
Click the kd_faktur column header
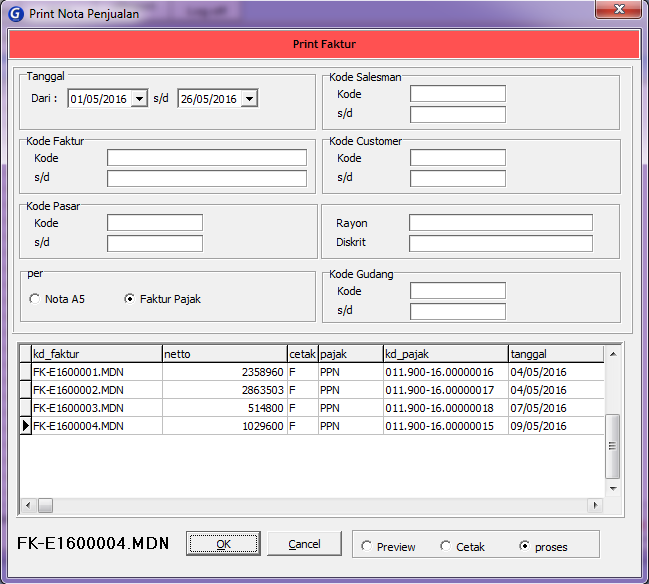coord(95,354)
